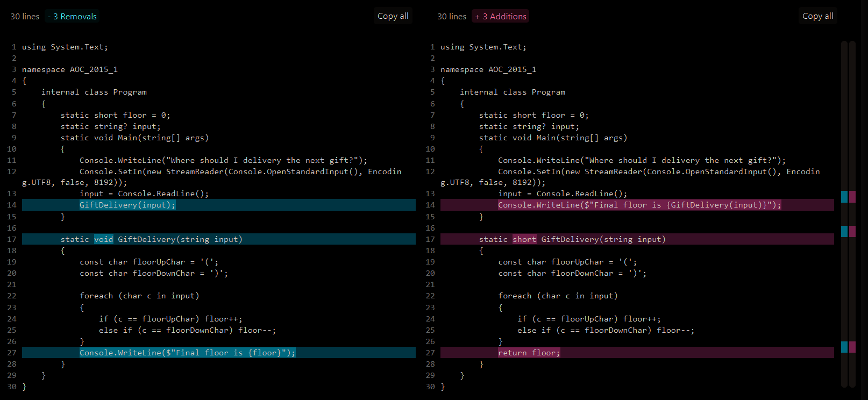This screenshot has width=868, height=400.
Task: Click "static void Main(string[] args)" in Additions pane
Action: tap(553, 138)
